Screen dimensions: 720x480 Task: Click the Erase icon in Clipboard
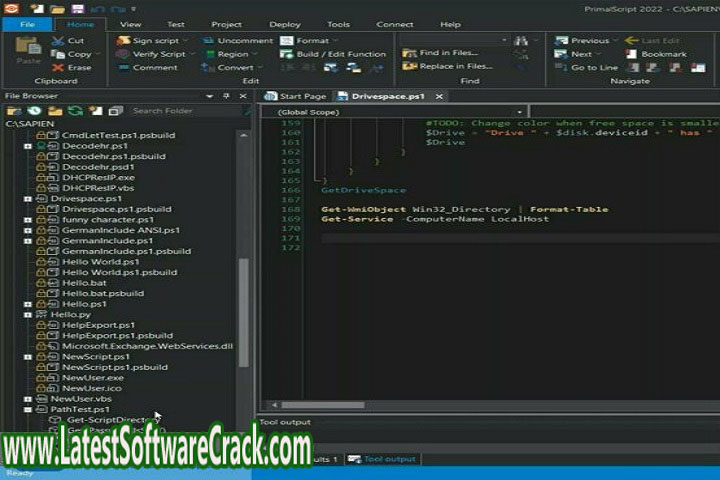tap(57, 68)
